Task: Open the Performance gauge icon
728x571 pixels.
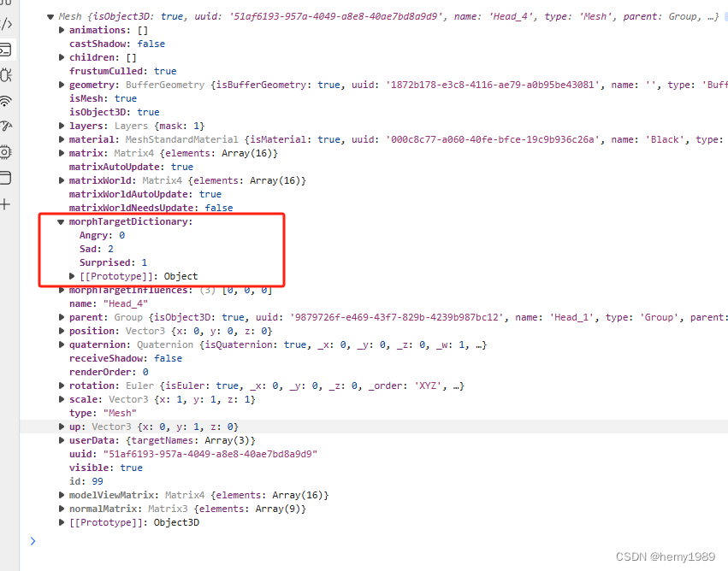Action: (x=6, y=127)
